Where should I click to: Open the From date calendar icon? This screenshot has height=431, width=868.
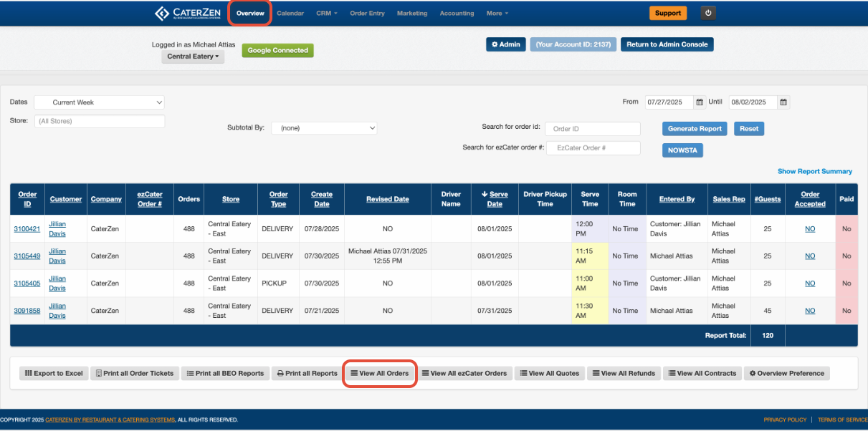700,102
